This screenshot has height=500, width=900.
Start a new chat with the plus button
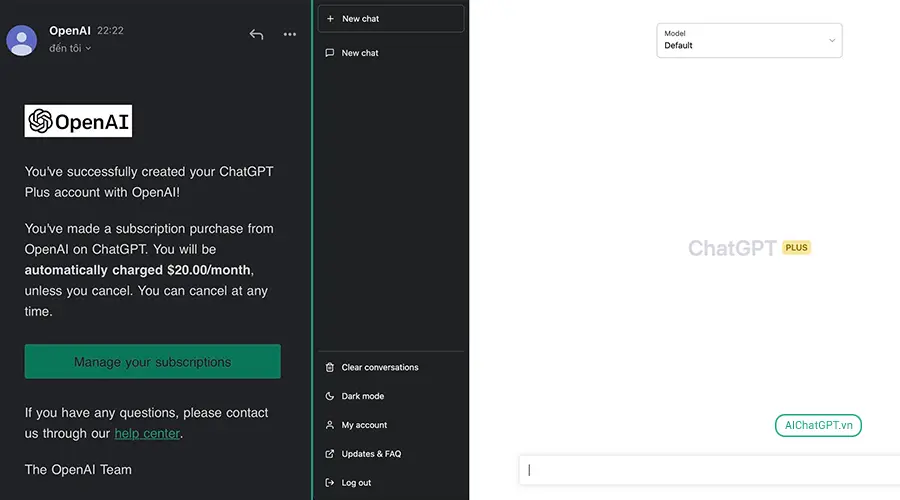pos(391,19)
